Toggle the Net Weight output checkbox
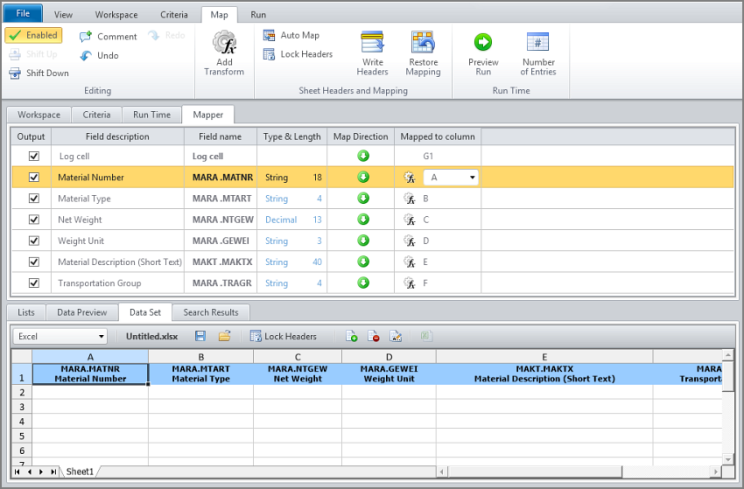Screen dimensions: 744x489 (x=35, y=219)
